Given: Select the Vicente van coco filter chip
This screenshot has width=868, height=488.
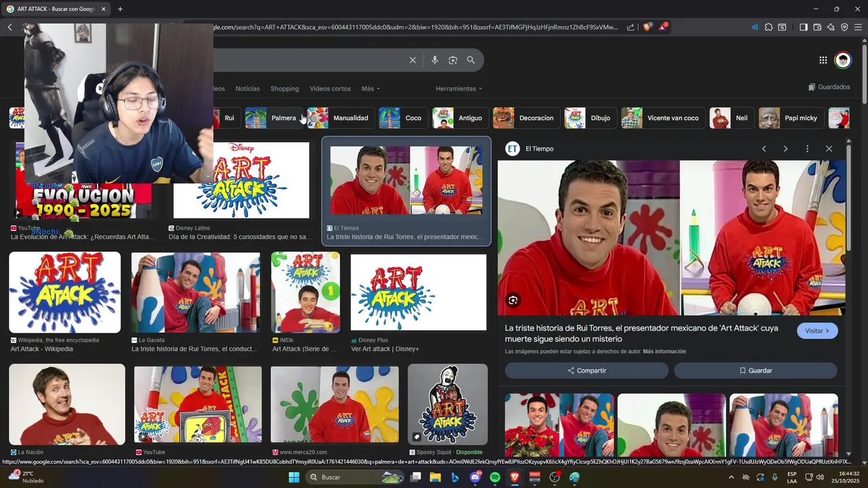Looking at the screenshot, I should (x=663, y=118).
